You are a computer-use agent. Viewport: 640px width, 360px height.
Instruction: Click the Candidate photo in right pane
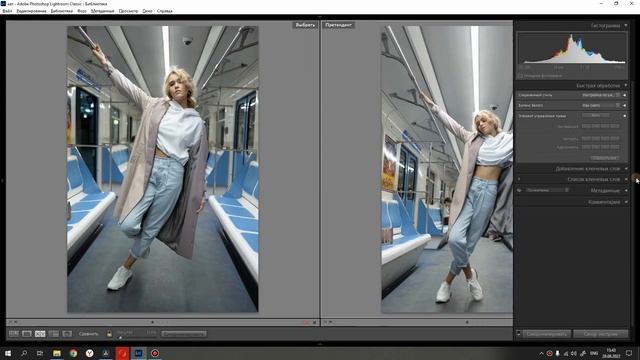(447, 169)
